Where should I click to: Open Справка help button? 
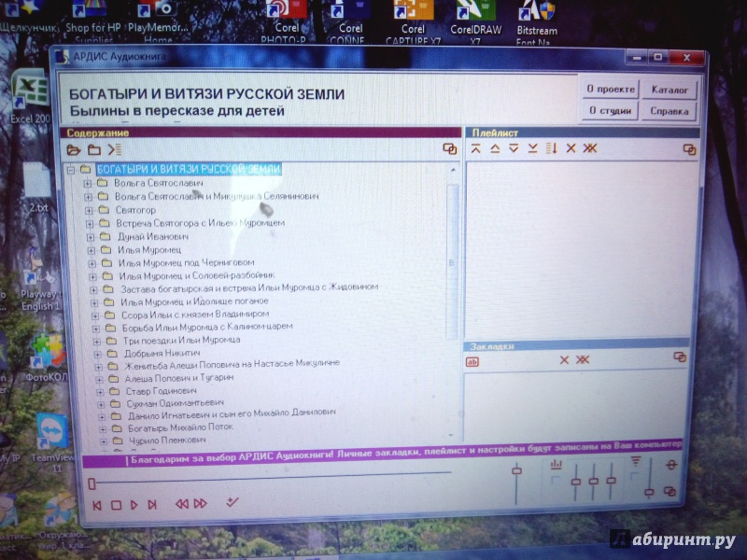[x=669, y=111]
